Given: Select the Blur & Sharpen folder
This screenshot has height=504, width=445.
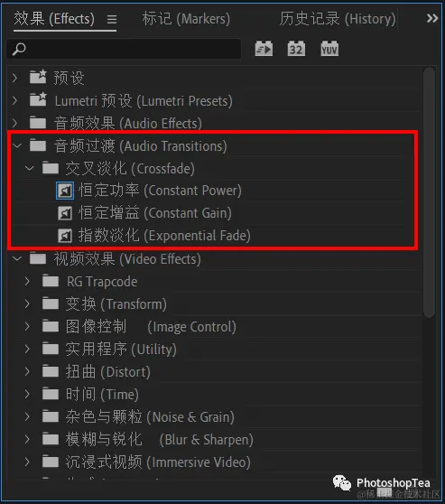Looking at the screenshot, I should click(x=160, y=439).
